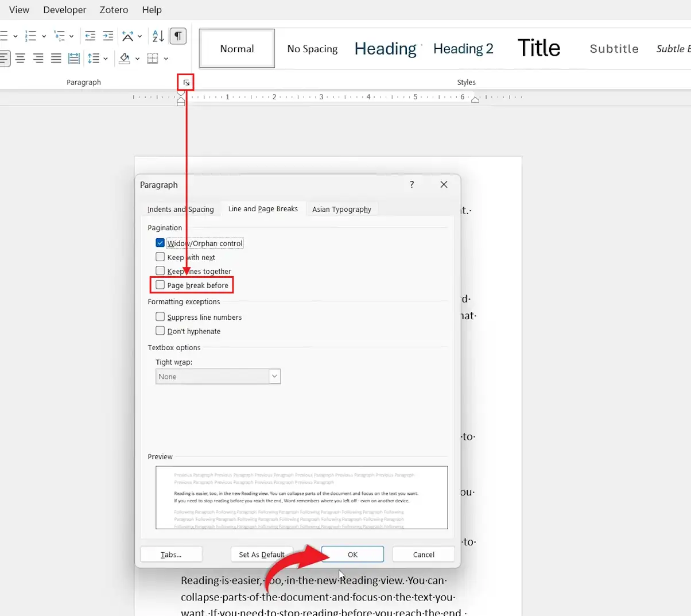The height and width of the screenshot is (616, 691).
Task: Click the paragraph Preview box
Action: coord(301,497)
